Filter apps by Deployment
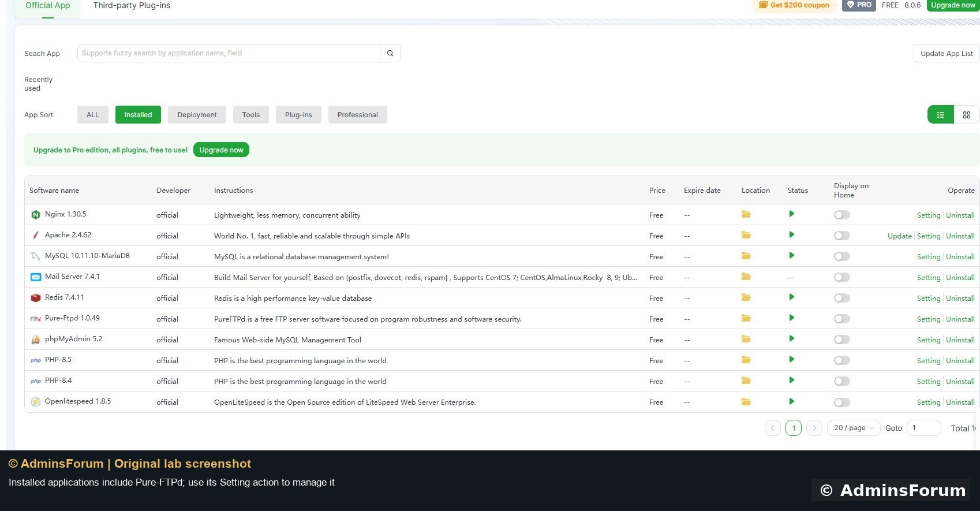The width and height of the screenshot is (980, 511). [x=197, y=115]
